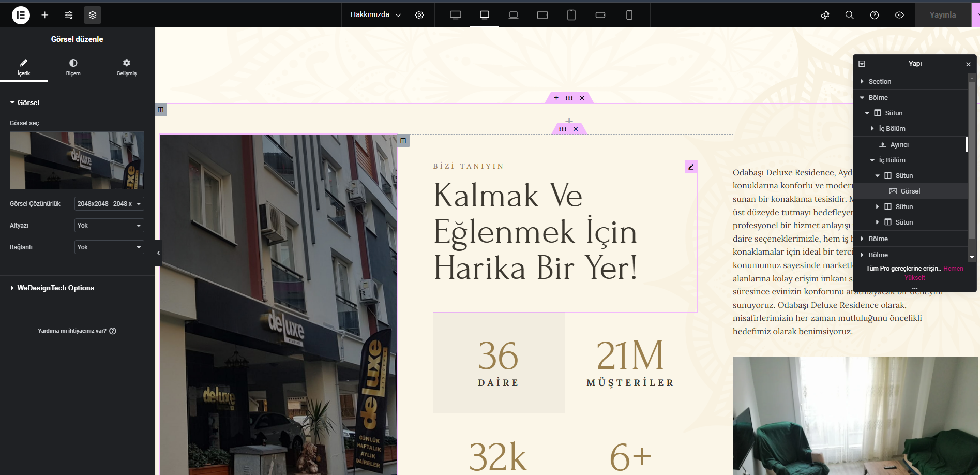This screenshot has height=475, width=980.
Task: Select the BİZİ TANIYIN text
Action: coord(469,166)
